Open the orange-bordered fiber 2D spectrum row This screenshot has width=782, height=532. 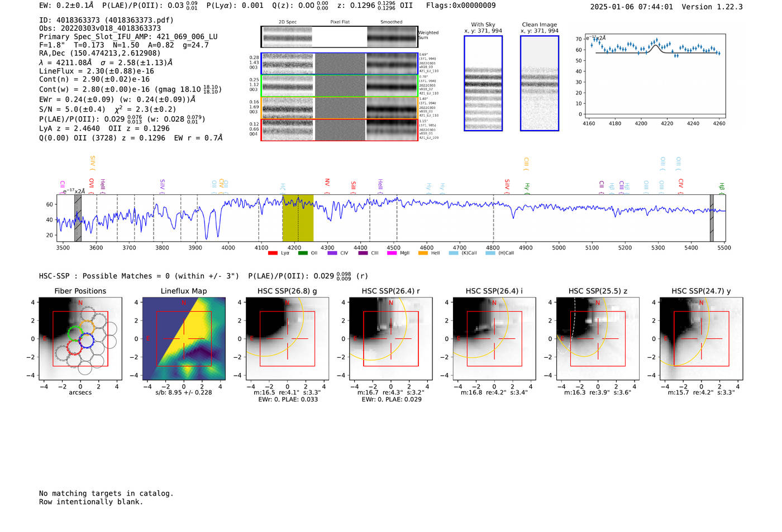tap(339, 108)
